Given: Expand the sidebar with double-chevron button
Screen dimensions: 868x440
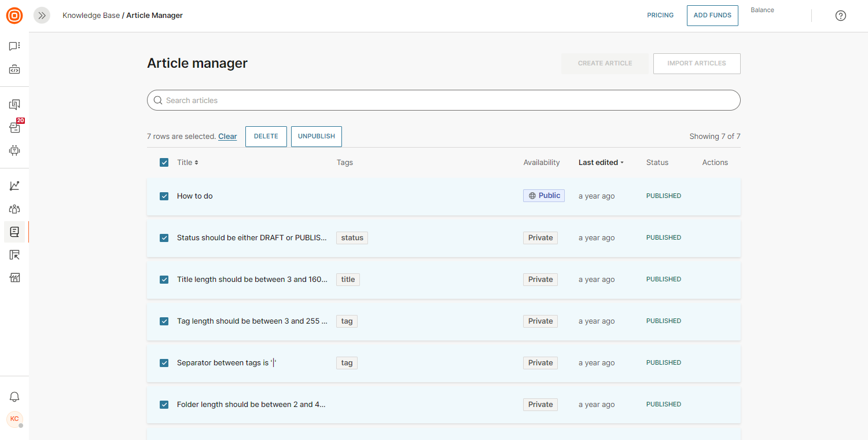Looking at the screenshot, I should tap(42, 16).
